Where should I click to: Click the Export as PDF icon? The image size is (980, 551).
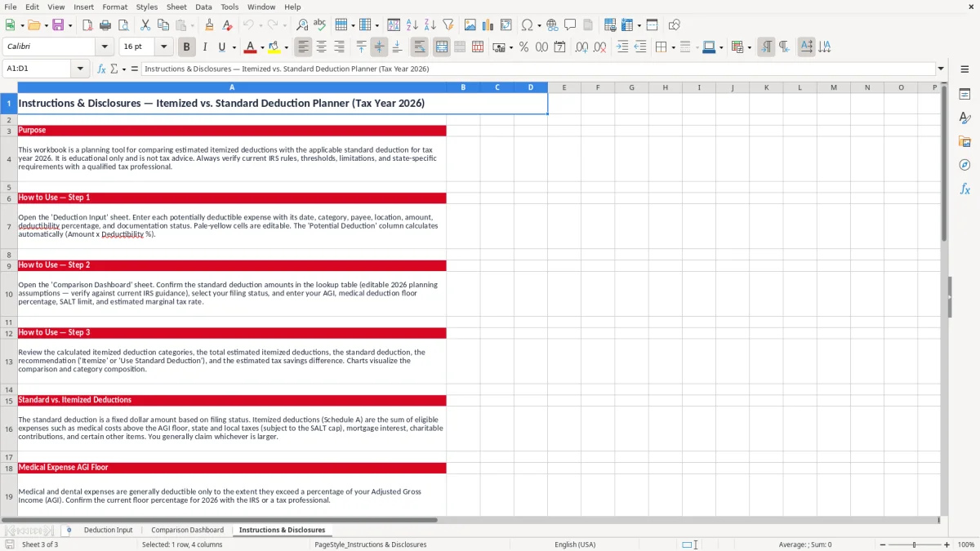(87, 25)
